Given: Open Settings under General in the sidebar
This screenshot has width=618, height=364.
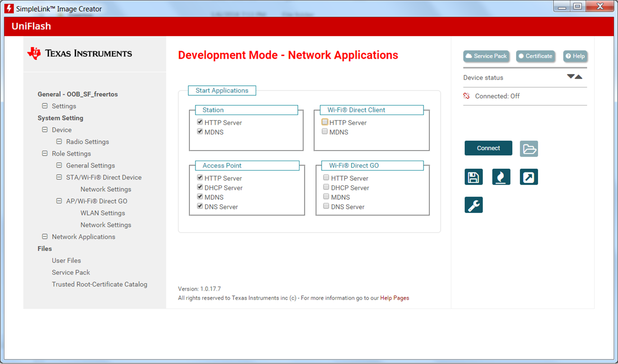Looking at the screenshot, I should [64, 106].
